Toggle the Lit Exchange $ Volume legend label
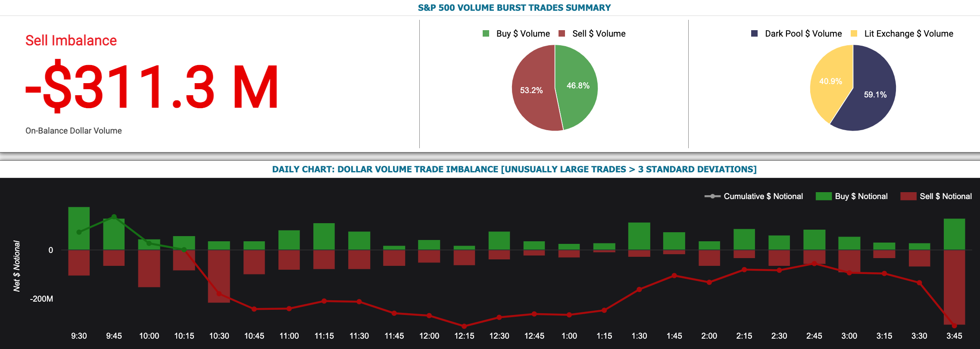The image size is (980, 349). pyautogui.click(x=908, y=34)
